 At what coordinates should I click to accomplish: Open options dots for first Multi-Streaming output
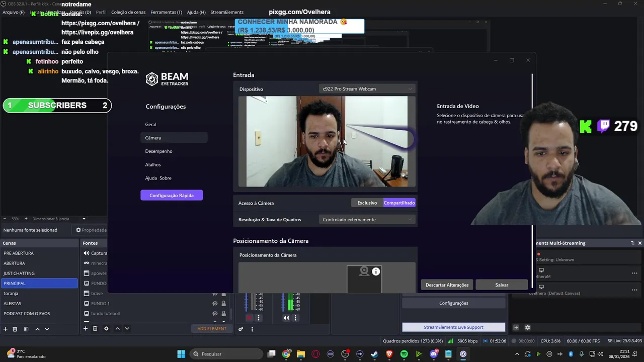634,273
